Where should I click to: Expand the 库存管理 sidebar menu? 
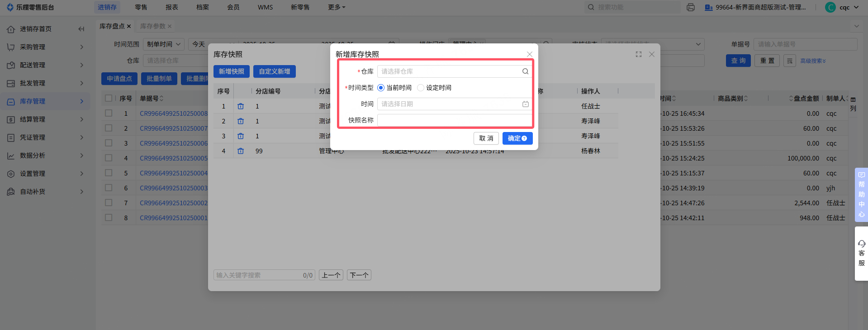pos(81,101)
